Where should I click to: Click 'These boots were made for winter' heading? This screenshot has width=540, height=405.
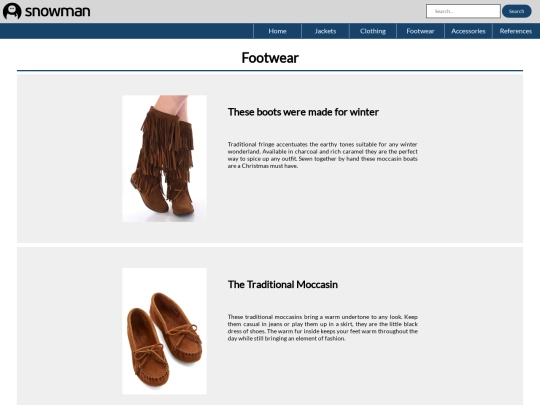tap(303, 112)
